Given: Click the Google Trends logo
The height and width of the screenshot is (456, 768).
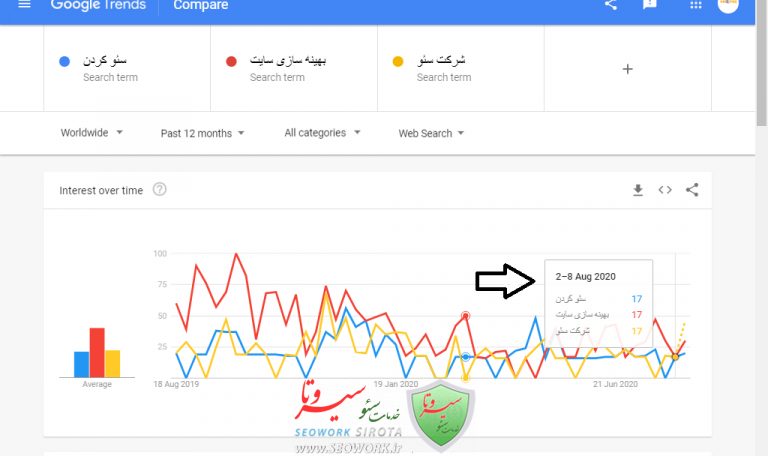Looking at the screenshot, I should point(97,5).
